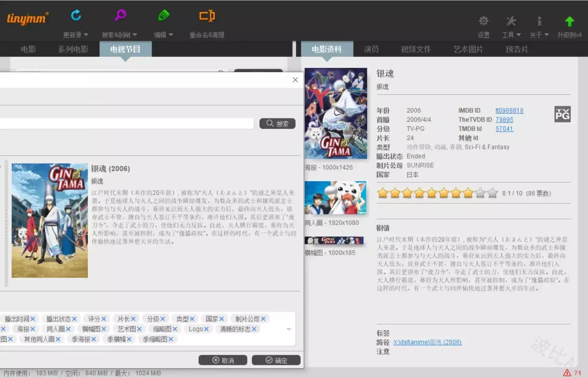Switch to the 电影 tab
The image size is (588, 378).
coord(28,49)
